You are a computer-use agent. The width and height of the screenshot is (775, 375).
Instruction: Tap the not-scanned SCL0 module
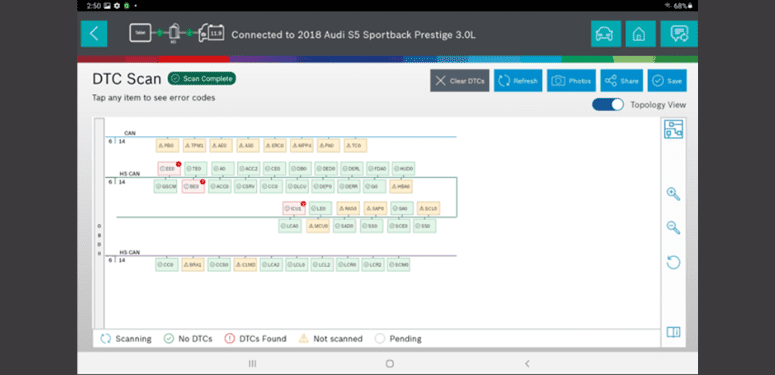429,208
